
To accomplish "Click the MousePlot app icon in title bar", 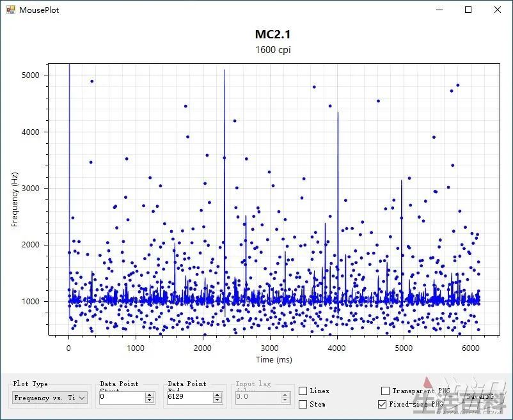I will [10, 10].
